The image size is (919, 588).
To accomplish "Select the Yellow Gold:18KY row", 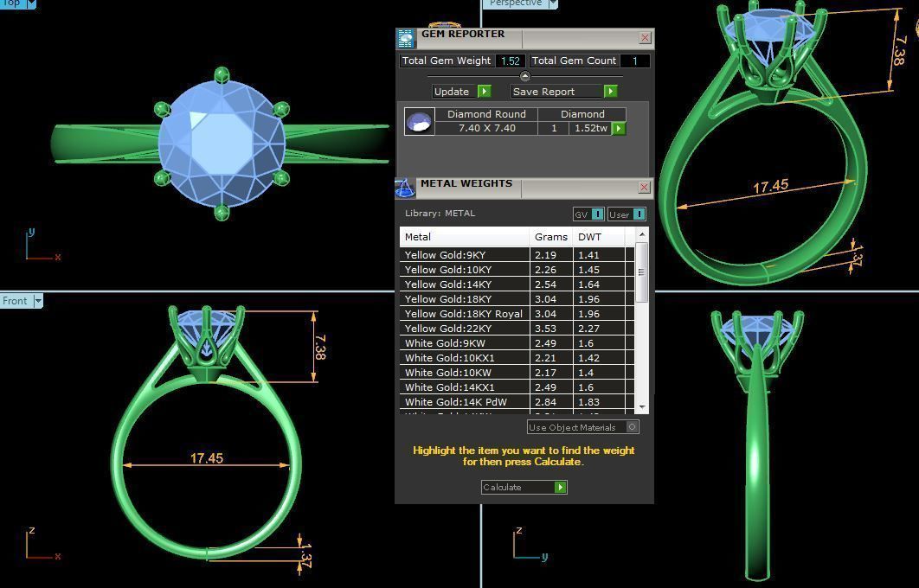I will tap(517, 299).
